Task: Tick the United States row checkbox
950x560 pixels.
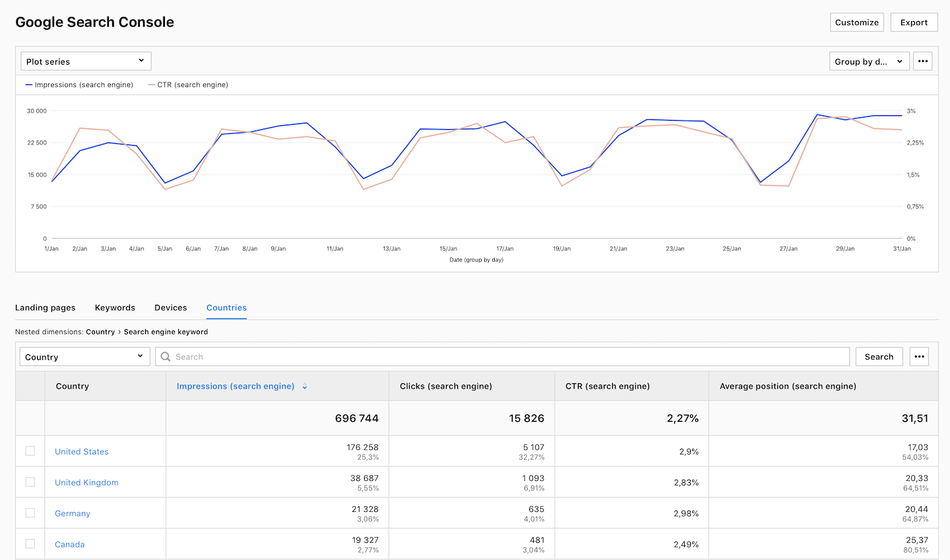Action: pyautogui.click(x=30, y=451)
